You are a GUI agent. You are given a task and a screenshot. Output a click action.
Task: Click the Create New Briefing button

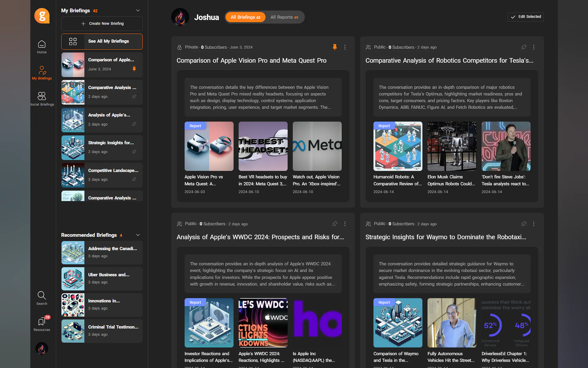click(x=102, y=24)
